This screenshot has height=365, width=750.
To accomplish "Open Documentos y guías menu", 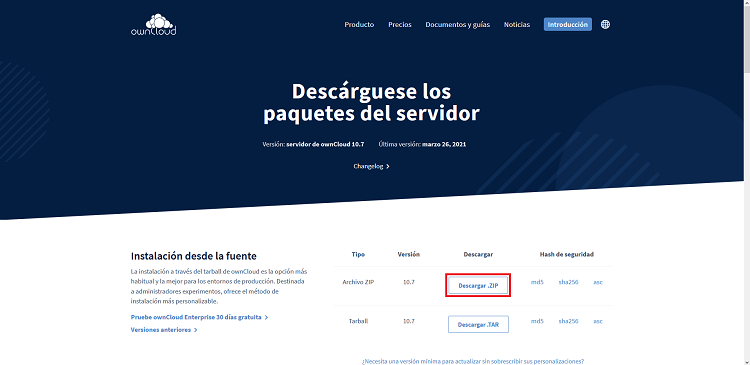I will (x=458, y=24).
